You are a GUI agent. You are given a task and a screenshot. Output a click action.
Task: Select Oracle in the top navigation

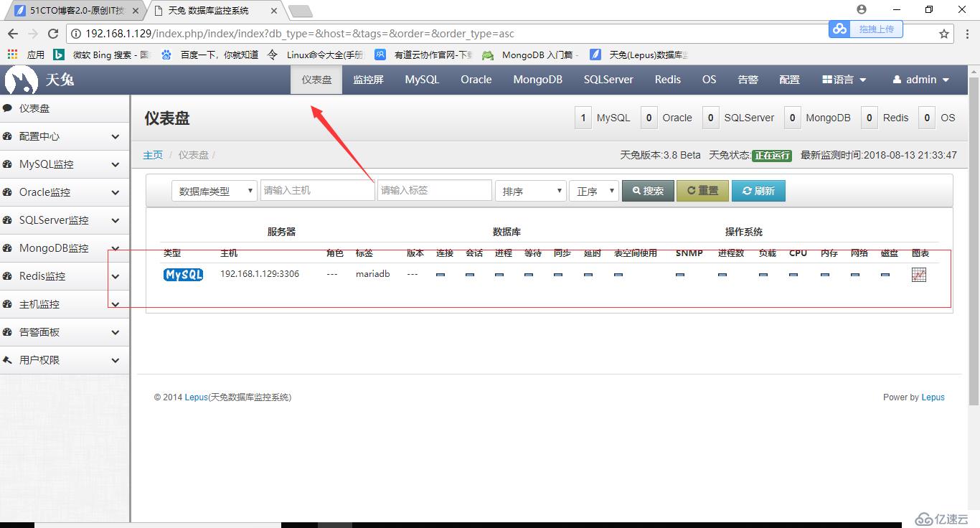click(476, 80)
